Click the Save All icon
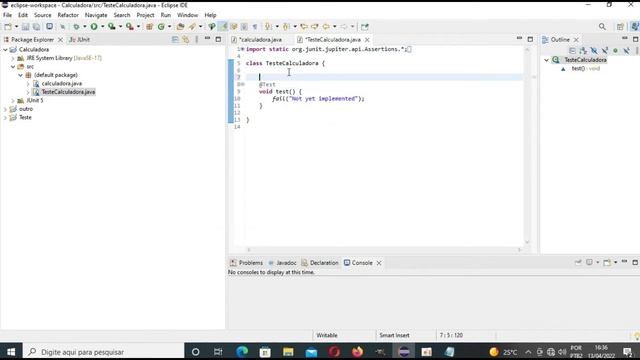Image resolution: width=640 pixels, height=360 pixels. click(36, 27)
